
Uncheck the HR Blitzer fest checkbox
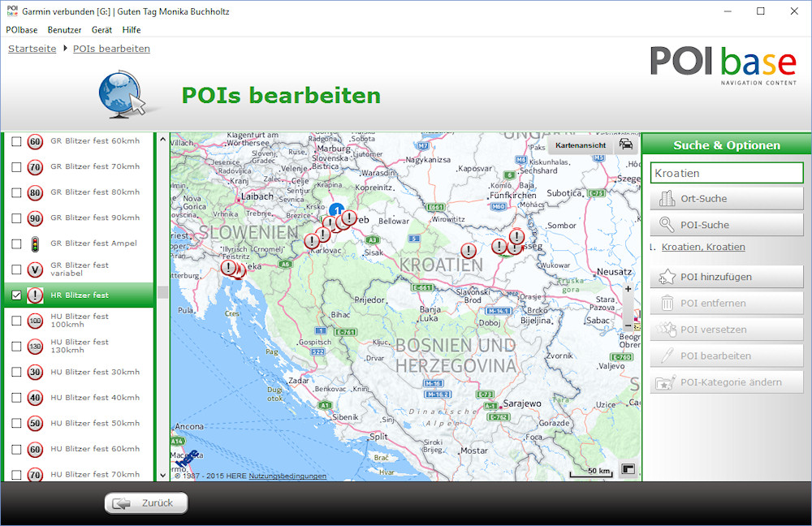pos(16,295)
